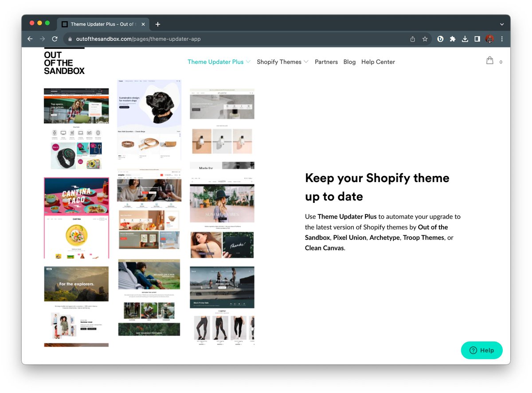Go to the Partners page
The height and width of the screenshot is (393, 532).
[326, 62]
